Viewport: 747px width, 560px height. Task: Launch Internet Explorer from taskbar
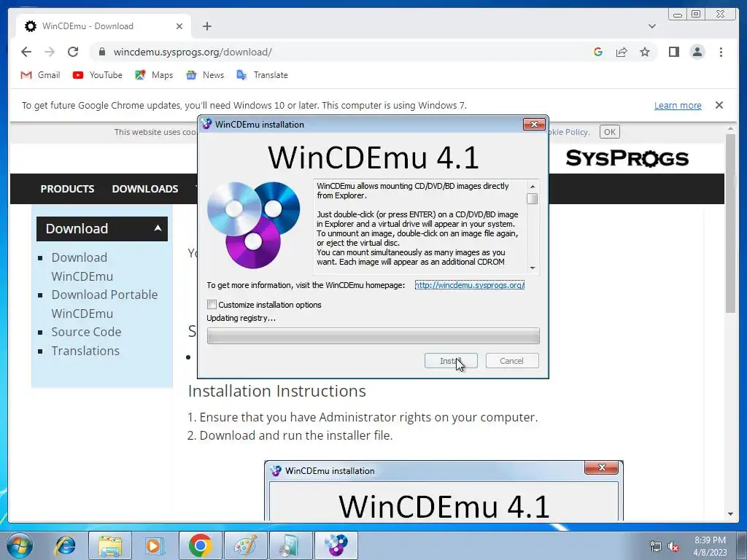[65, 545]
